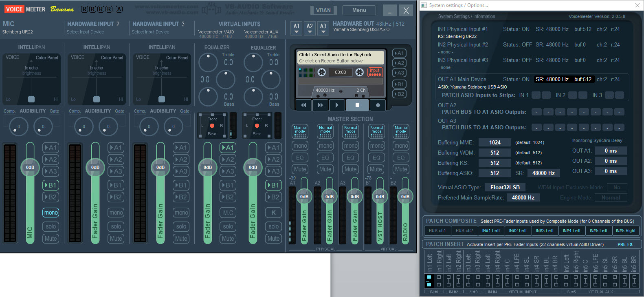Toggle recorder routing to B2
Image resolution: width=644 pixels, height=297 pixels.
399,94
